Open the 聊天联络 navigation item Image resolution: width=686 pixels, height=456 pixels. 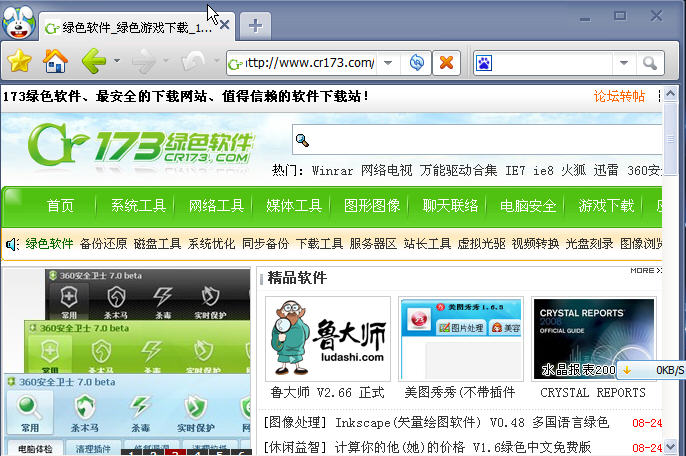click(x=450, y=206)
